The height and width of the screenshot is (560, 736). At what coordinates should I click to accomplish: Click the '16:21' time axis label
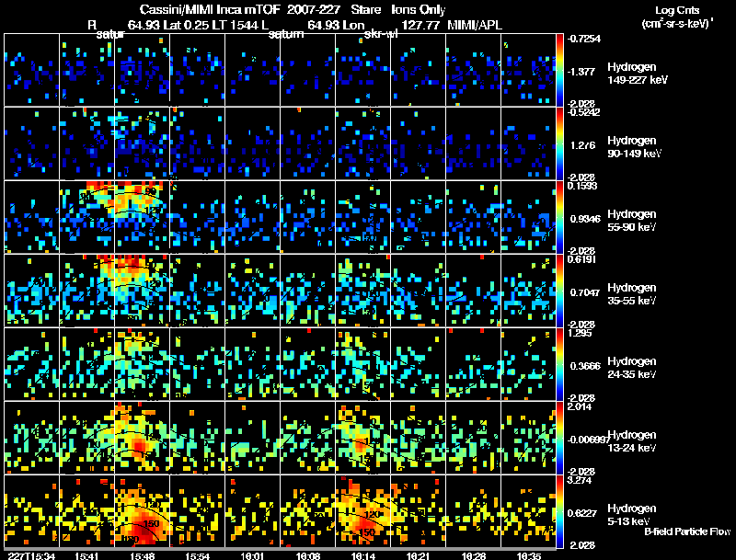(x=419, y=555)
